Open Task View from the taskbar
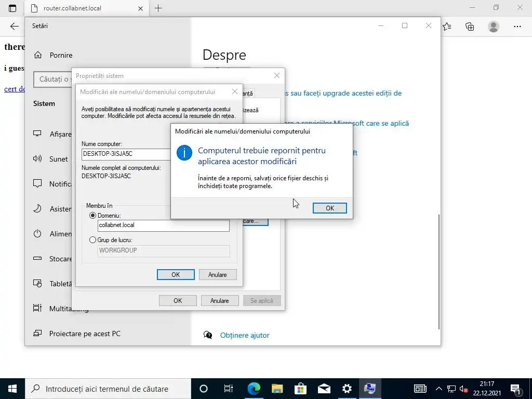 [229, 389]
